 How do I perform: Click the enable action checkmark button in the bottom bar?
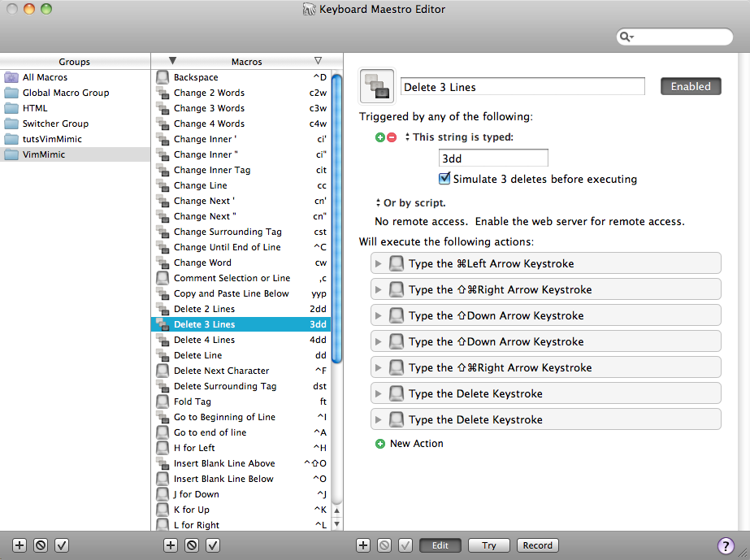click(405, 545)
